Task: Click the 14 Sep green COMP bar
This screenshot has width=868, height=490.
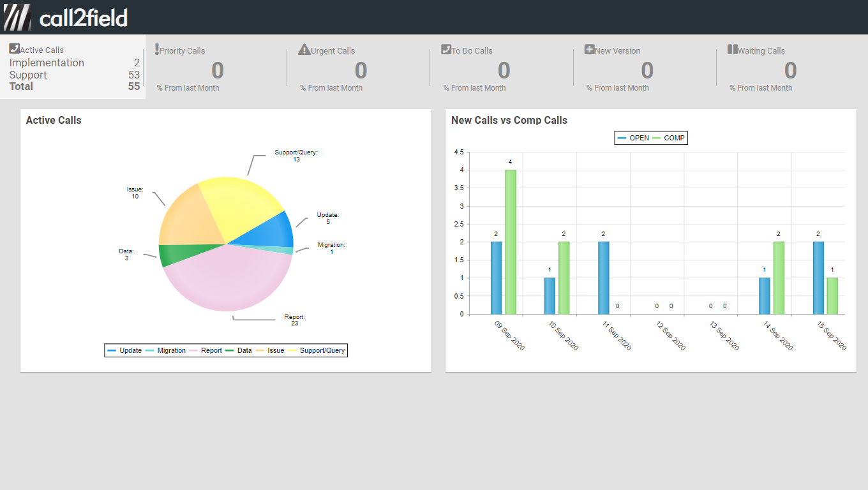Action: 779,278
